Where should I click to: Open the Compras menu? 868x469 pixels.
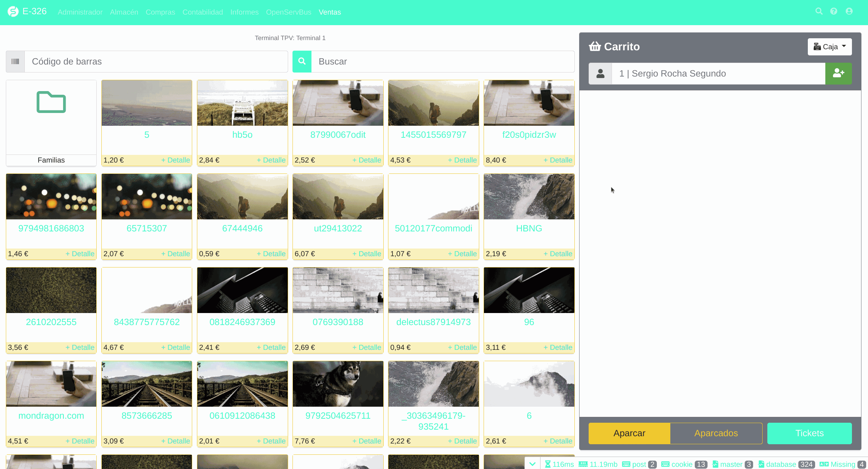[160, 12]
